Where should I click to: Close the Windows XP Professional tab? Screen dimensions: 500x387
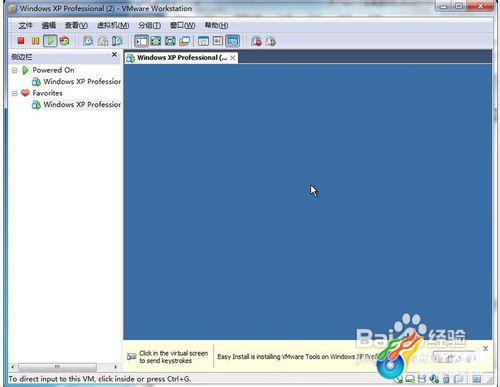tap(233, 58)
